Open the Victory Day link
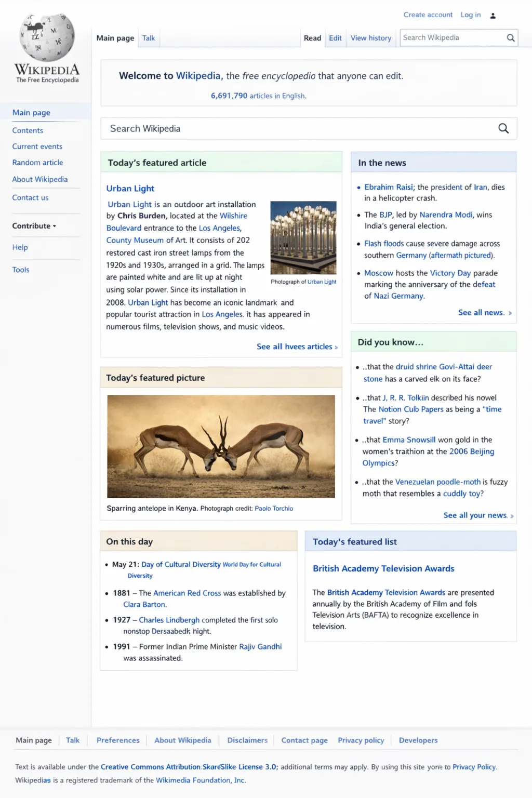 (x=450, y=273)
